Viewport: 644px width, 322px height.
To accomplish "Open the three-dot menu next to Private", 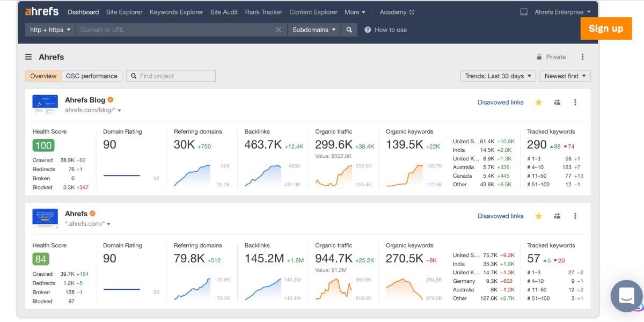I will pyautogui.click(x=582, y=57).
